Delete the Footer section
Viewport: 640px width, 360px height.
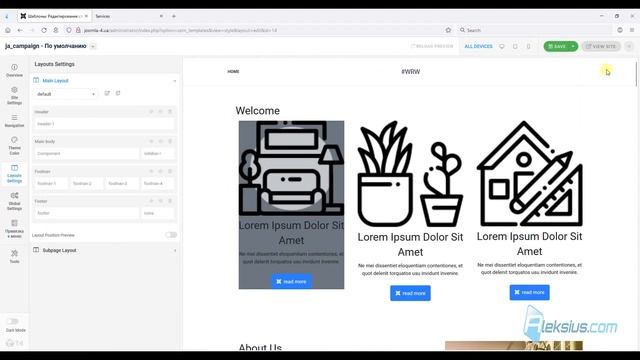pyautogui.click(x=170, y=201)
